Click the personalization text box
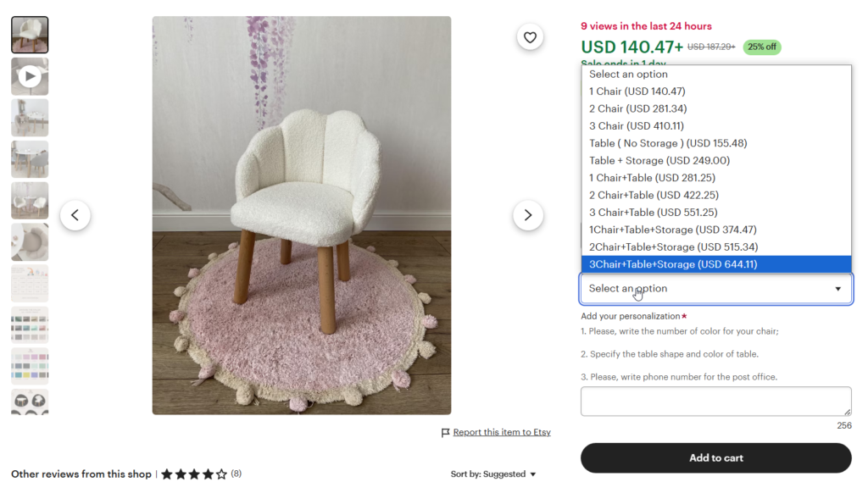Viewport: 868px width, 482px height. pyautogui.click(x=715, y=402)
